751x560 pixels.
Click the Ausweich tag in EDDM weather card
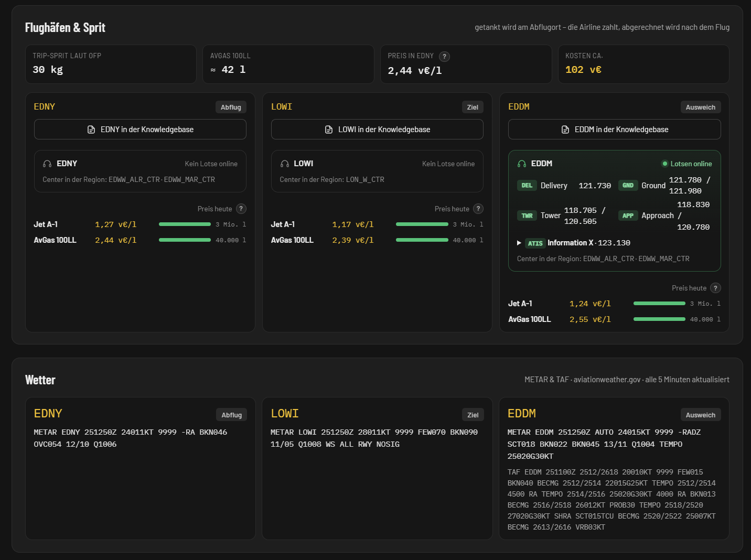pyautogui.click(x=701, y=415)
